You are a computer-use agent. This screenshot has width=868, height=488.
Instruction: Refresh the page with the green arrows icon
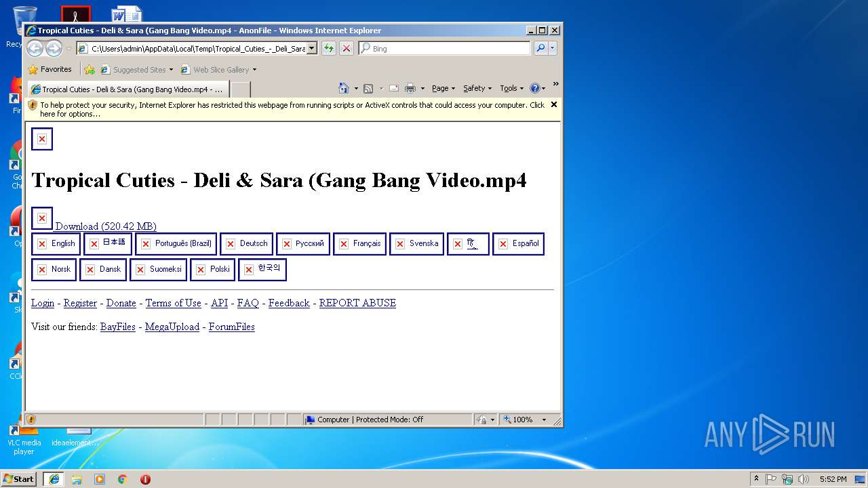[329, 48]
